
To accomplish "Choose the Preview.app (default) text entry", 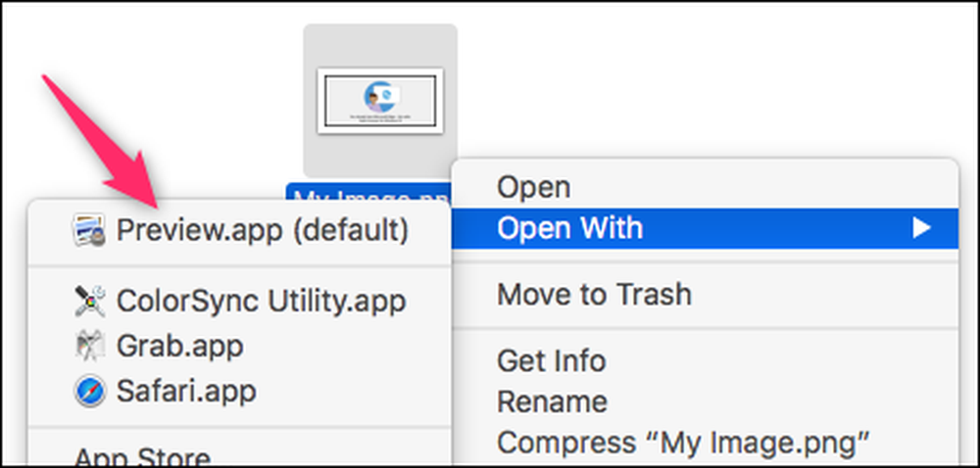I will [x=263, y=230].
